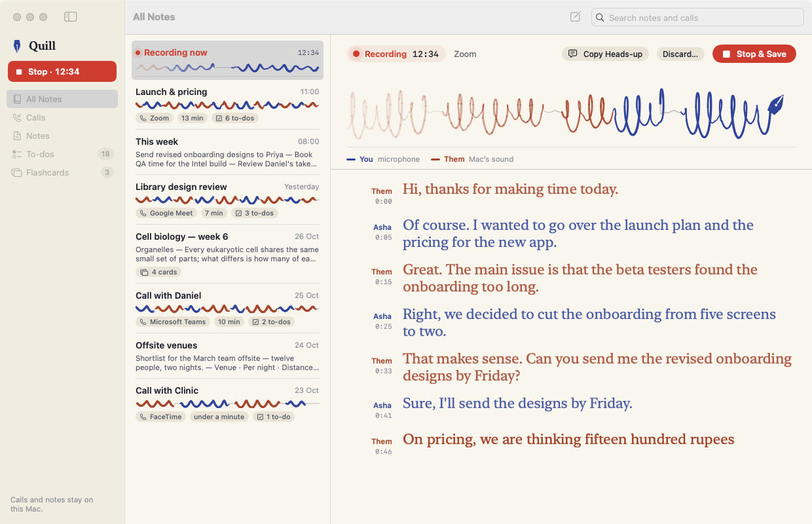Click the red recording dot in list

click(138, 52)
